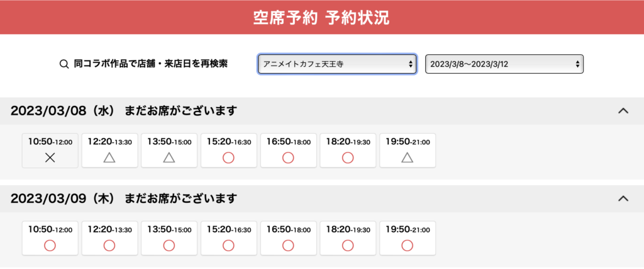The image size is (644, 269).
Task: Reserve the 12:20-13:30 slot on 03/09
Action: pos(109,238)
